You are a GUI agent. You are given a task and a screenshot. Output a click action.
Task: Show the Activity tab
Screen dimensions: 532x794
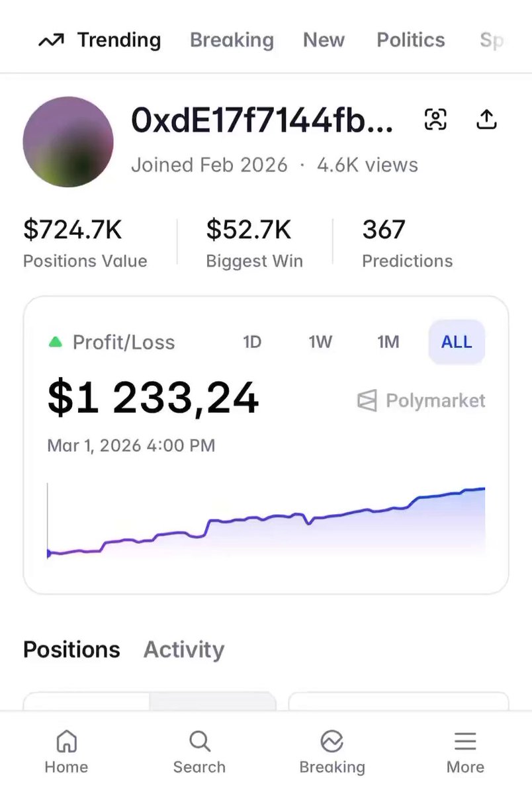[184, 650]
